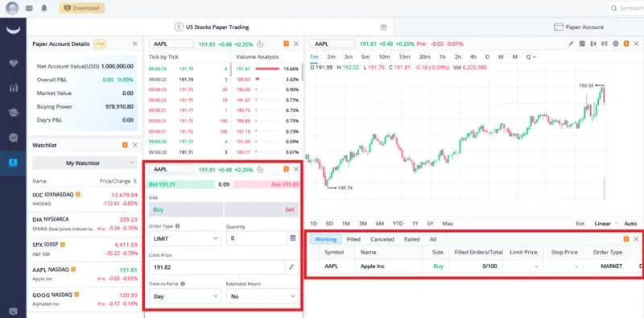Click Order Type info icon

tap(177, 226)
